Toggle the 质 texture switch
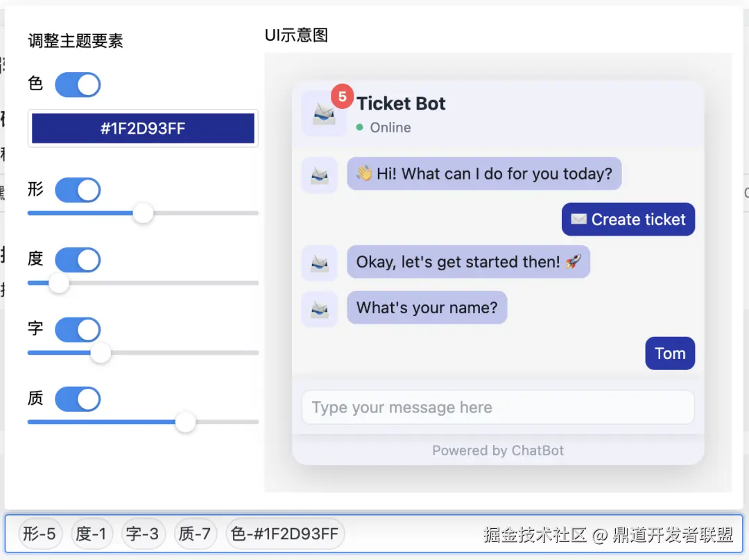This screenshot has width=749, height=560. point(78,400)
